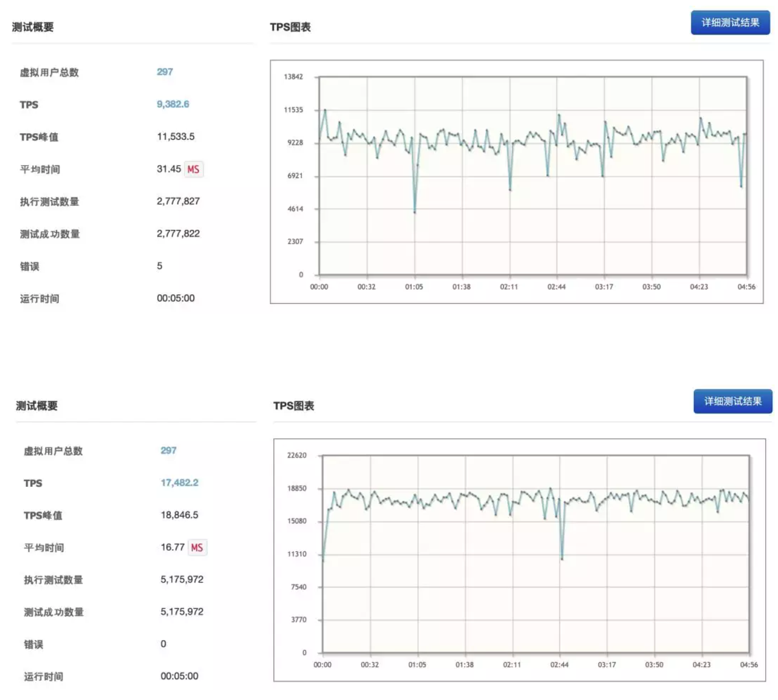Click the MS unit badge beside 16.77
The height and width of the screenshot is (700, 778).
pos(197,547)
